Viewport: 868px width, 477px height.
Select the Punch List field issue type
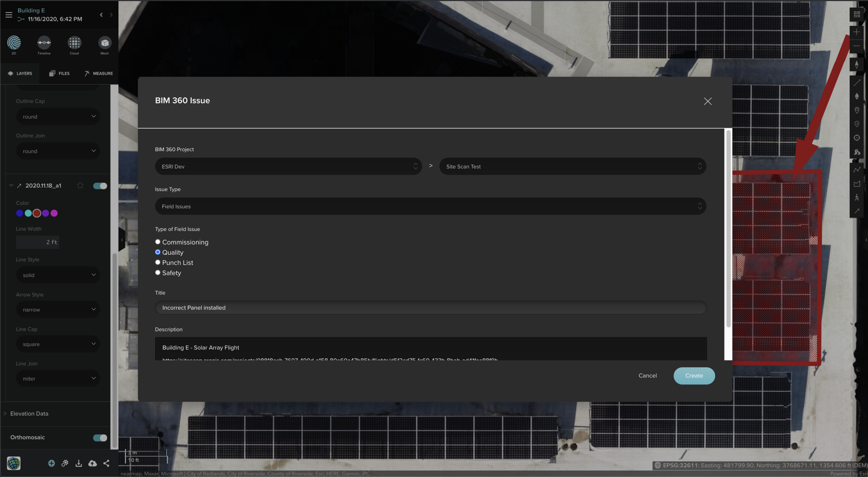click(x=158, y=263)
